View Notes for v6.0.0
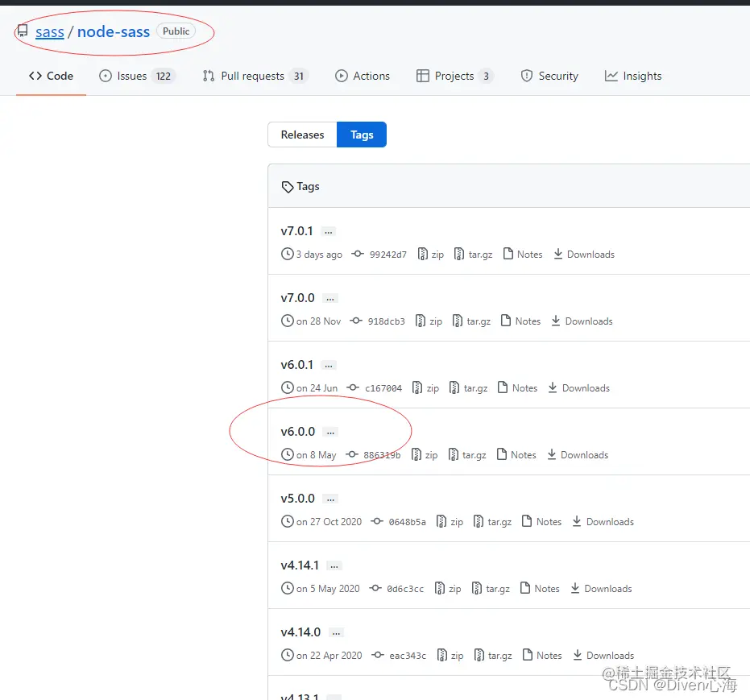The image size is (750, 700). click(x=517, y=455)
